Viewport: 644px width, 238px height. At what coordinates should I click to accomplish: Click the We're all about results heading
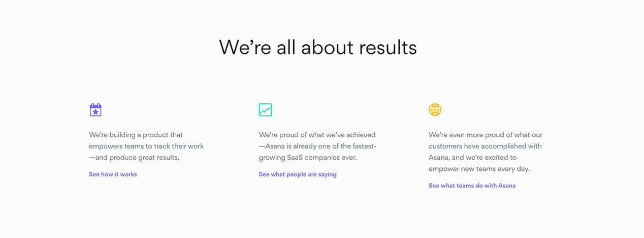(318, 47)
